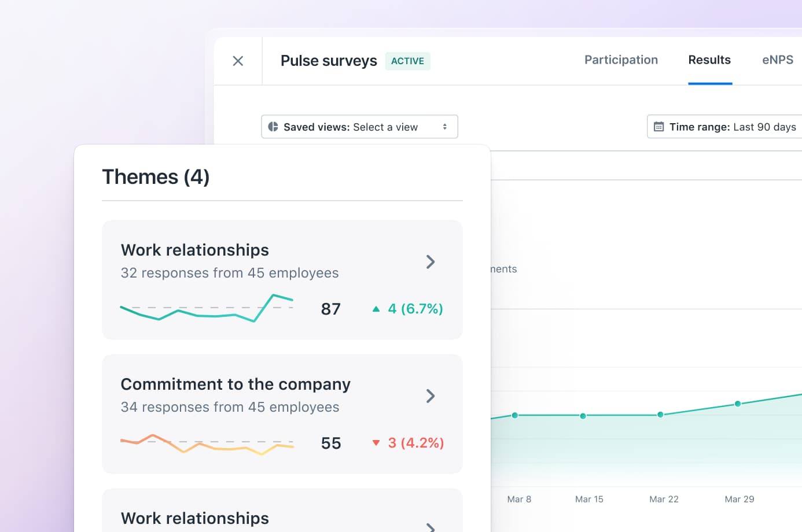This screenshot has height=532, width=802.
Task: Click the Themes (4) heading
Action: pyautogui.click(x=156, y=177)
